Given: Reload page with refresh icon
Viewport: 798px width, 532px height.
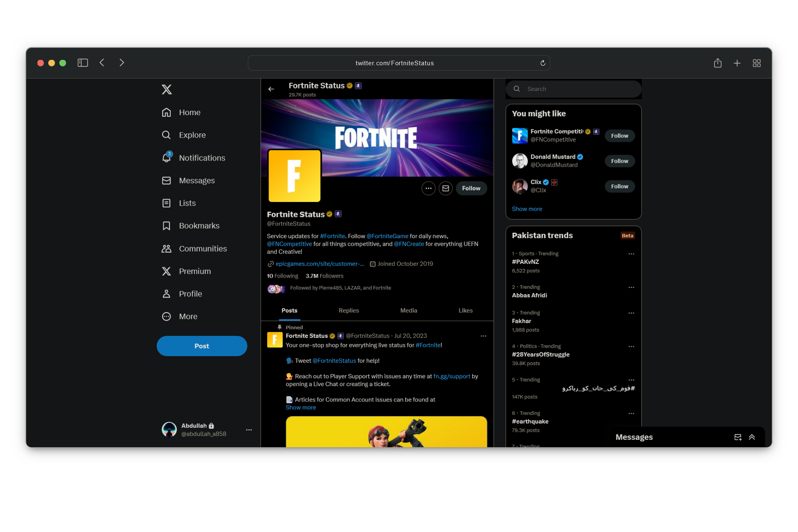Looking at the screenshot, I should pos(542,63).
